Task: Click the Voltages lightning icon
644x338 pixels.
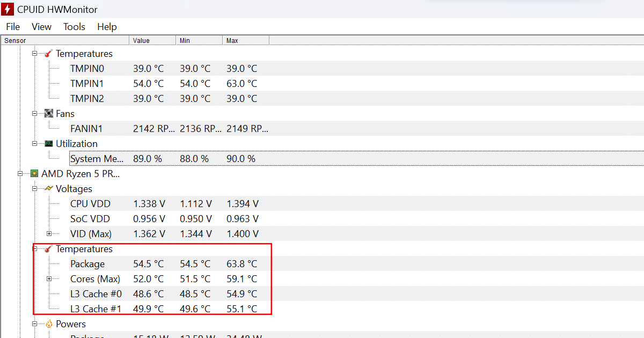Action: click(49, 189)
